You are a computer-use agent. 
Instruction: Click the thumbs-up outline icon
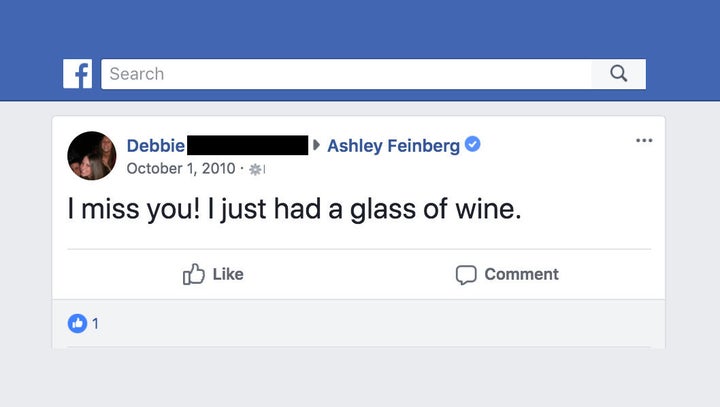[193, 274]
